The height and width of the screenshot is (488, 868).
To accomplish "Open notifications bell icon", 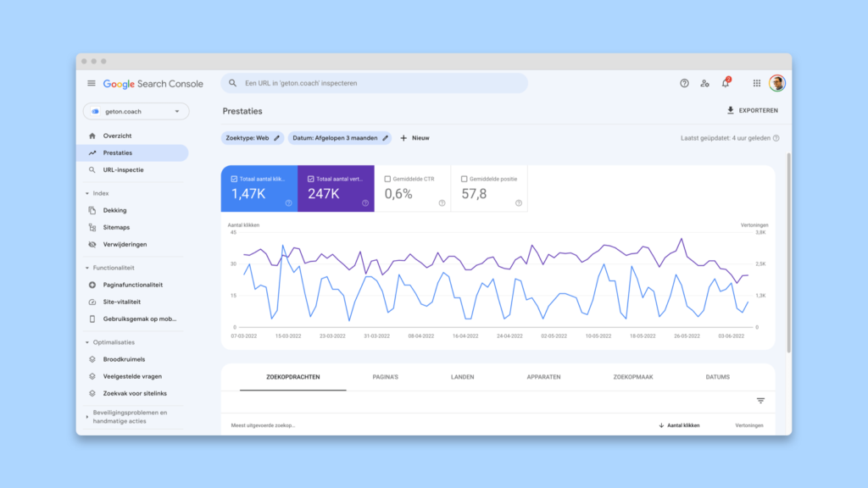I will click(726, 83).
